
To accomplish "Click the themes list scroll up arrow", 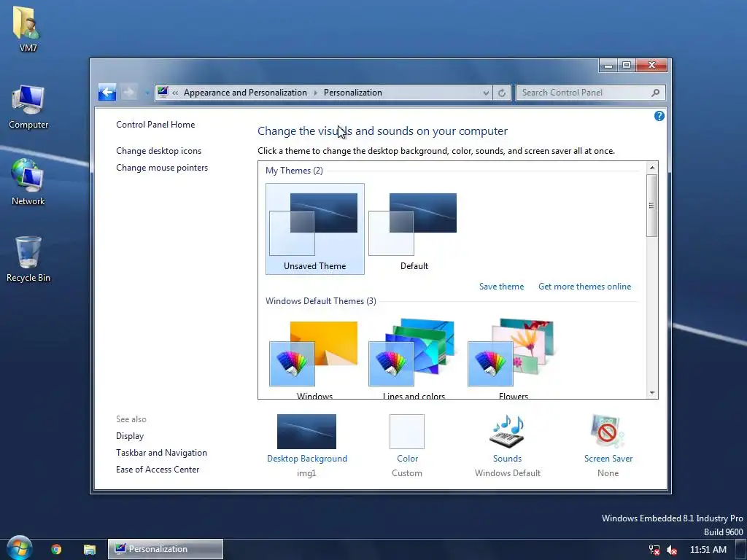I will tap(652, 168).
